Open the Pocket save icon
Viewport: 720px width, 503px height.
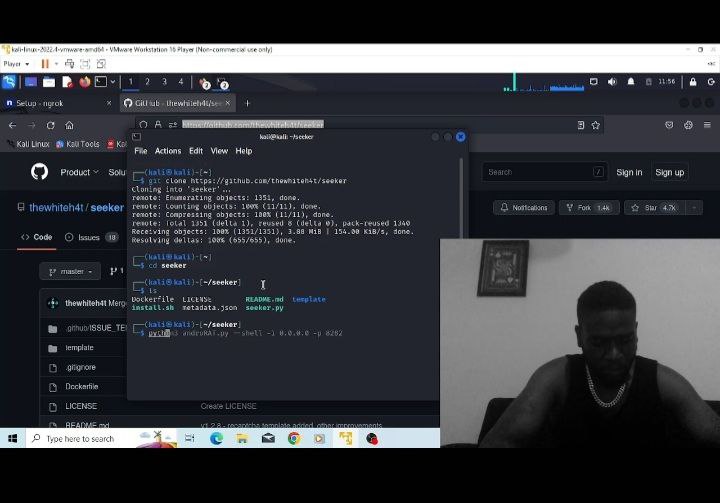coord(669,125)
